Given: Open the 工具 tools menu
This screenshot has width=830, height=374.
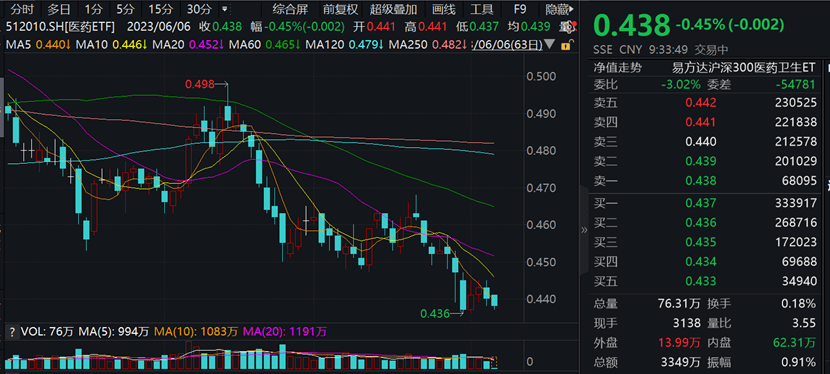Looking at the screenshot, I should click(482, 9).
